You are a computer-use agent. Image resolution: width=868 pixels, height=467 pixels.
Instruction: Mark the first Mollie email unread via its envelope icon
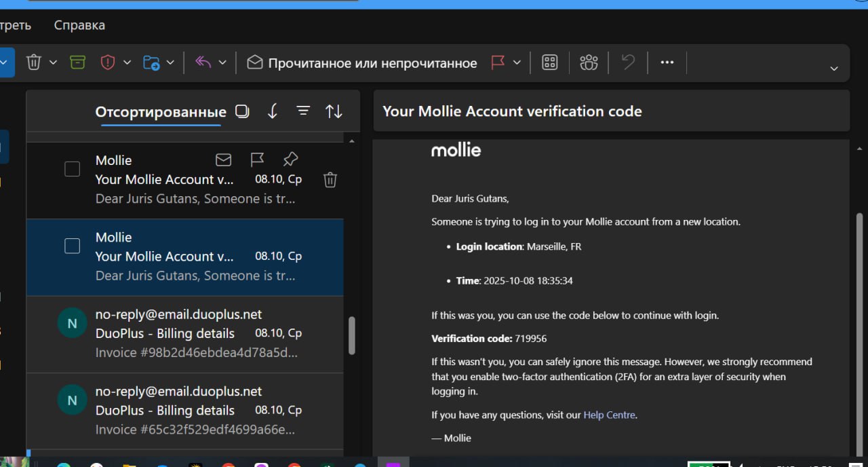223,160
